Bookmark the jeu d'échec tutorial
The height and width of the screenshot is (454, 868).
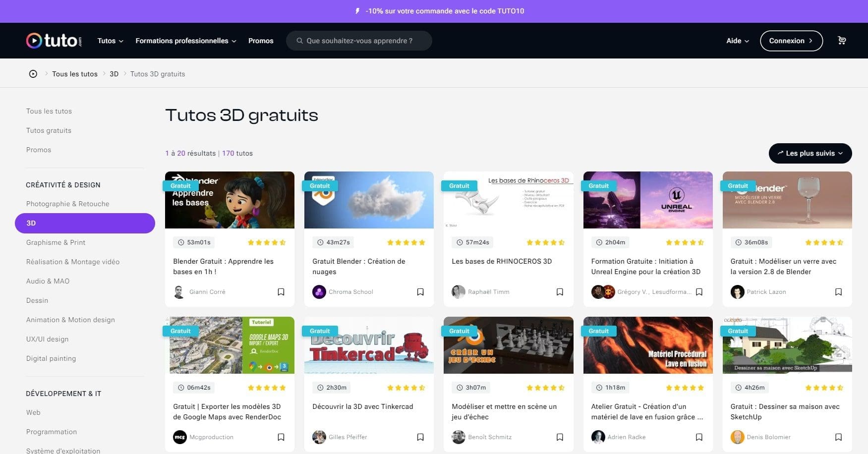(x=560, y=437)
